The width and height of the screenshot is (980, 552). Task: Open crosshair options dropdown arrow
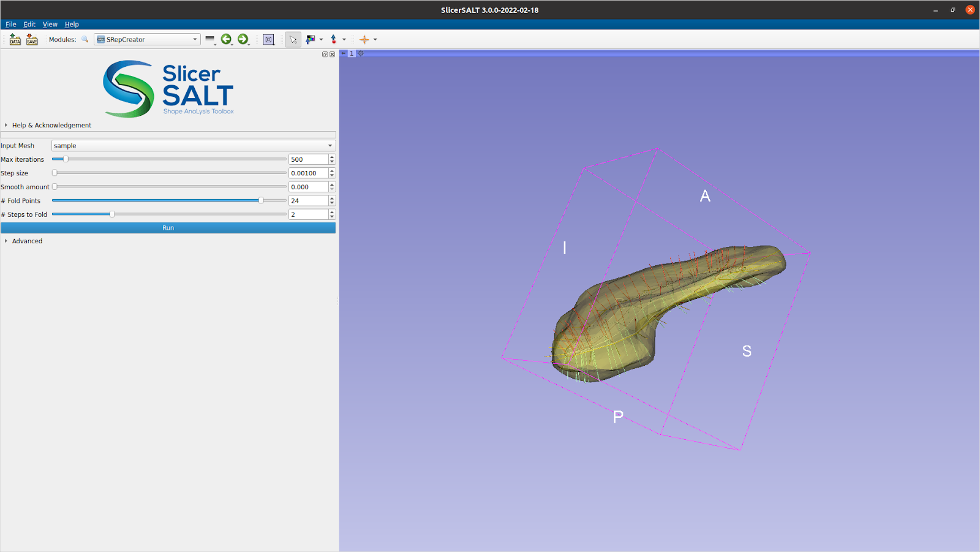point(375,39)
